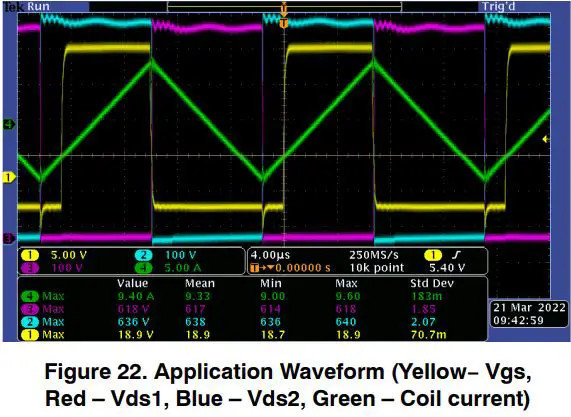The image size is (571, 417).
Task: Click the 10k point record length readout
Action: point(377,268)
